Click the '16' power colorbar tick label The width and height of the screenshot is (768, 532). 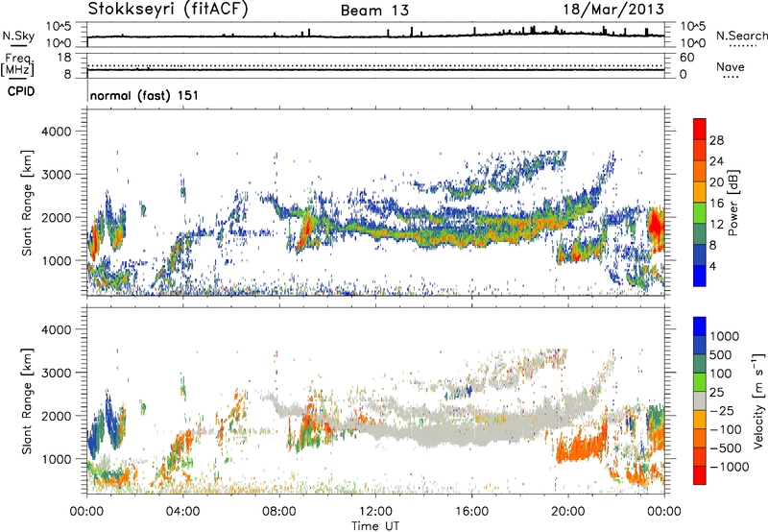coord(716,204)
